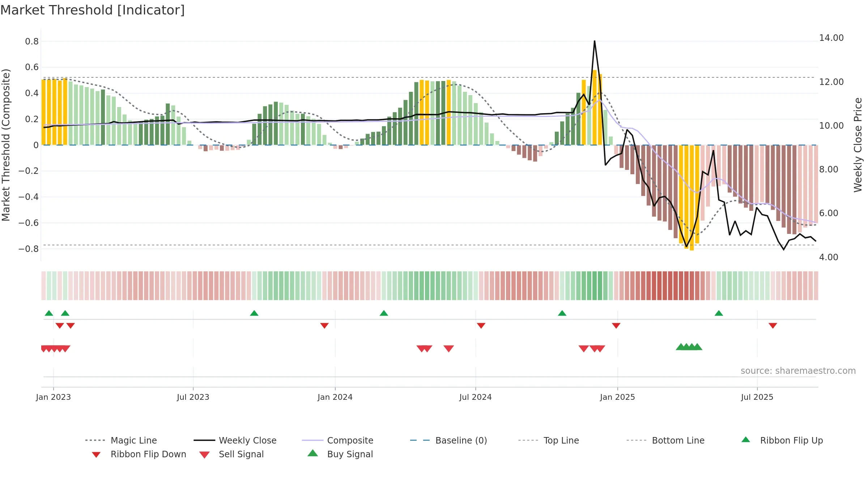868x488 pixels.
Task: Toggle the Baseline (0) legend entry
Action: point(448,440)
